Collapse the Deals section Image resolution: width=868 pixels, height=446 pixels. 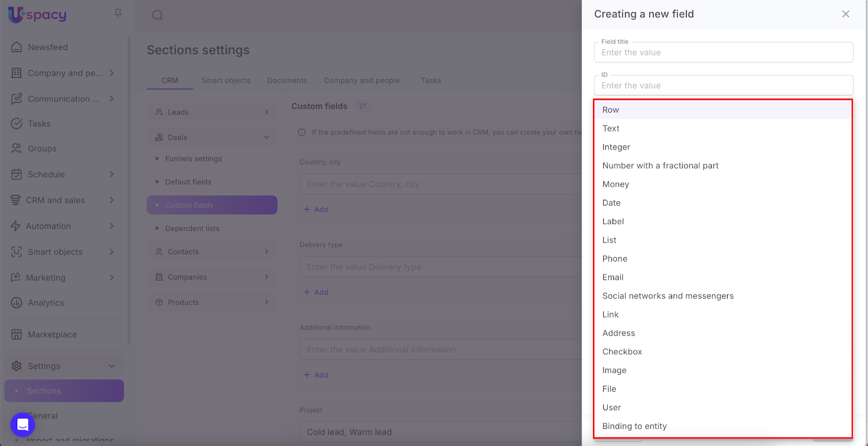[266, 138]
